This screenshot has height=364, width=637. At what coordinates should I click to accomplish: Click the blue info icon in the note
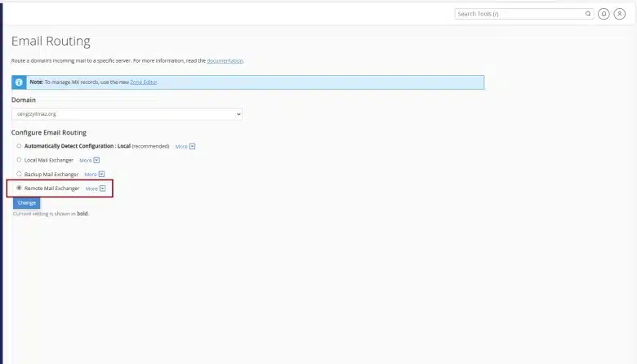pyautogui.click(x=19, y=82)
